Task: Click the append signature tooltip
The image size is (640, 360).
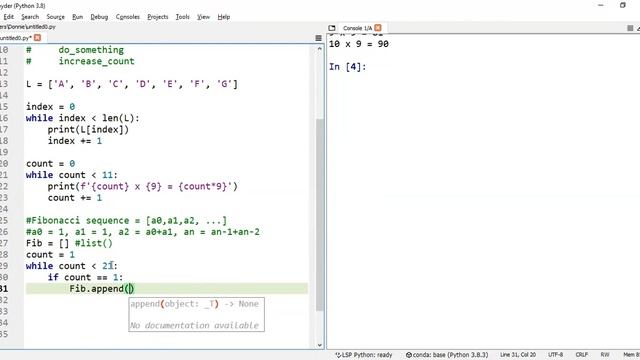Action: click(x=196, y=314)
